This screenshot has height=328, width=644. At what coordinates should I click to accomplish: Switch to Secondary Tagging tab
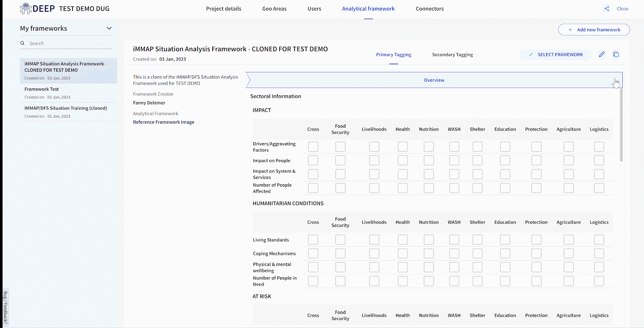click(452, 55)
